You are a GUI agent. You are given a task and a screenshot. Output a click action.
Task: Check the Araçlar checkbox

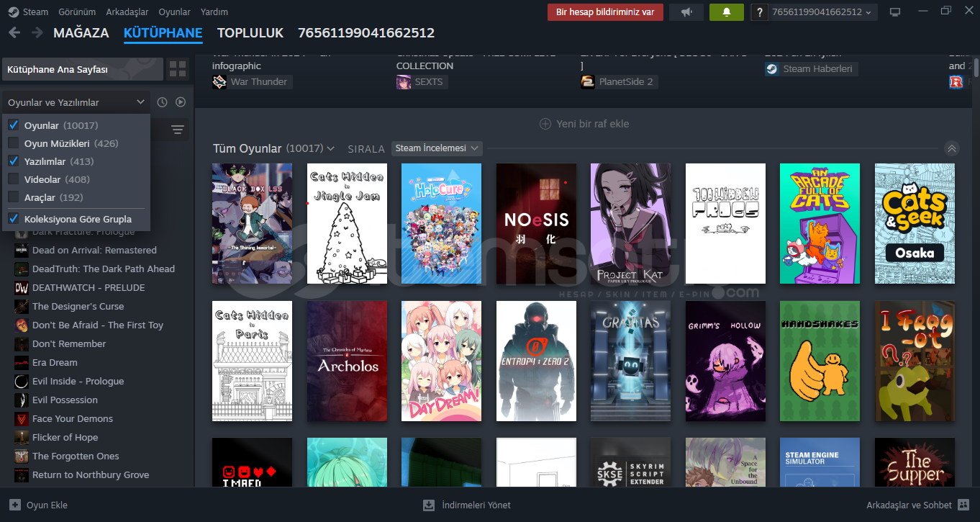tap(14, 197)
